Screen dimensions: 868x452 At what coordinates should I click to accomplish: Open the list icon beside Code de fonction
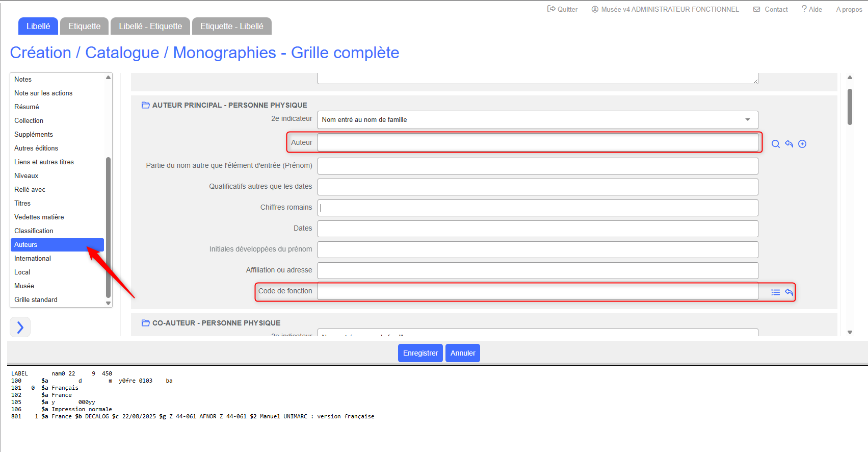[775, 292]
